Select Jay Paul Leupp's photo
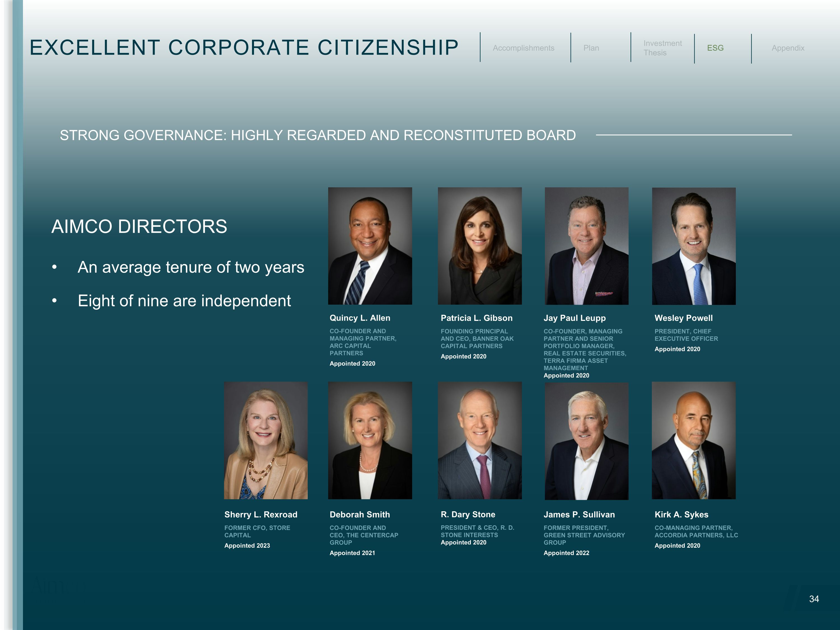840x630 pixels. coord(586,246)
